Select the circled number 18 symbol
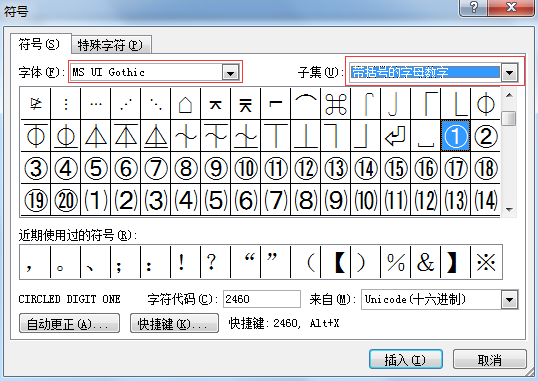This screenshot has width=538, height=381. click(486, 168)
